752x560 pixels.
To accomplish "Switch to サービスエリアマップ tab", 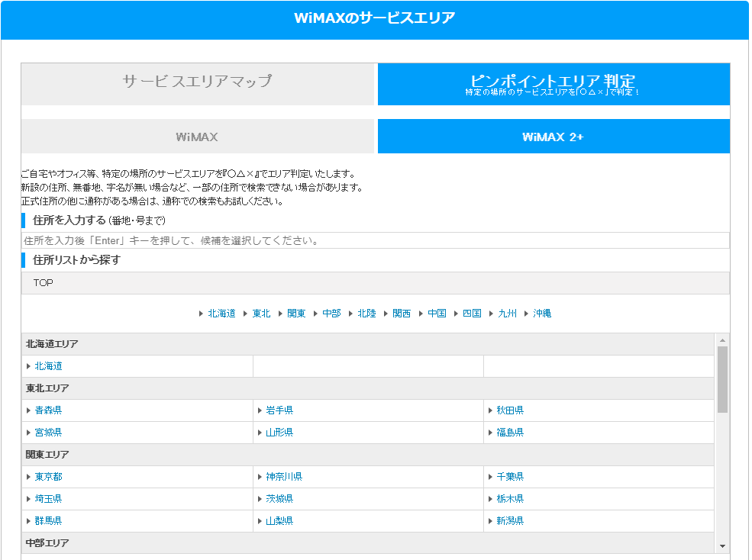I will point(197,84).
